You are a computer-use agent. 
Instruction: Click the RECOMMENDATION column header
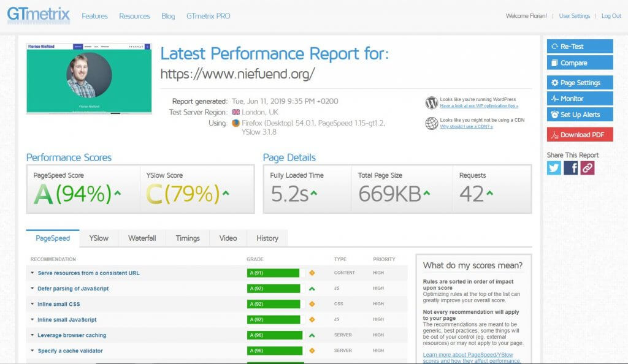click(x=53, y=259)
